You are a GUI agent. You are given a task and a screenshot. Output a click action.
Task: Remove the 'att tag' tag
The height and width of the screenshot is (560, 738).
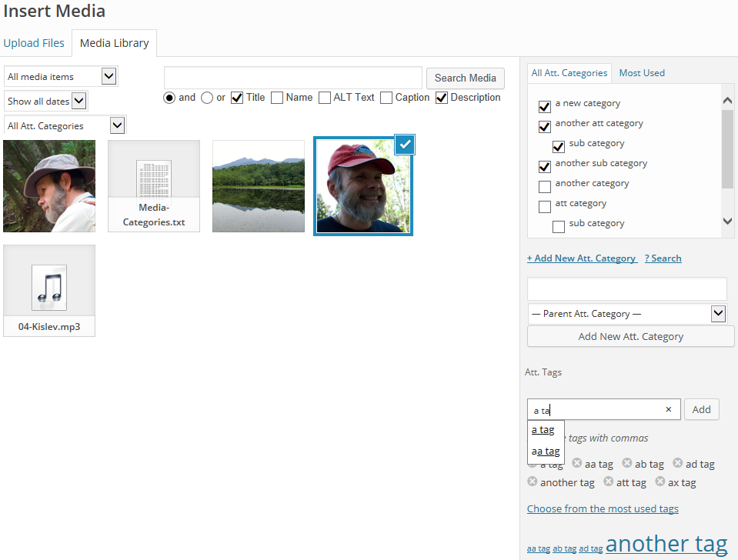(x=608, y=482)
